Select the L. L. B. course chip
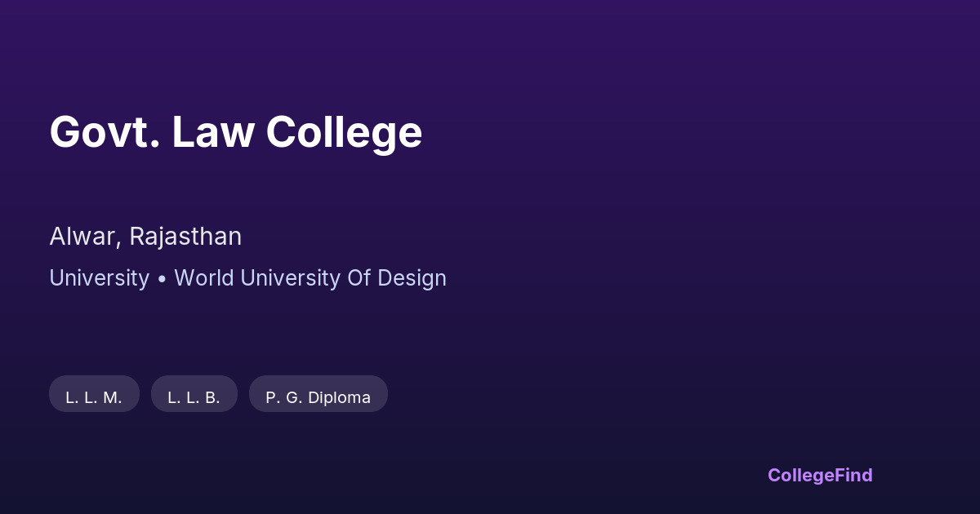Viewport: 980px width, 514px height. [194, 397]
